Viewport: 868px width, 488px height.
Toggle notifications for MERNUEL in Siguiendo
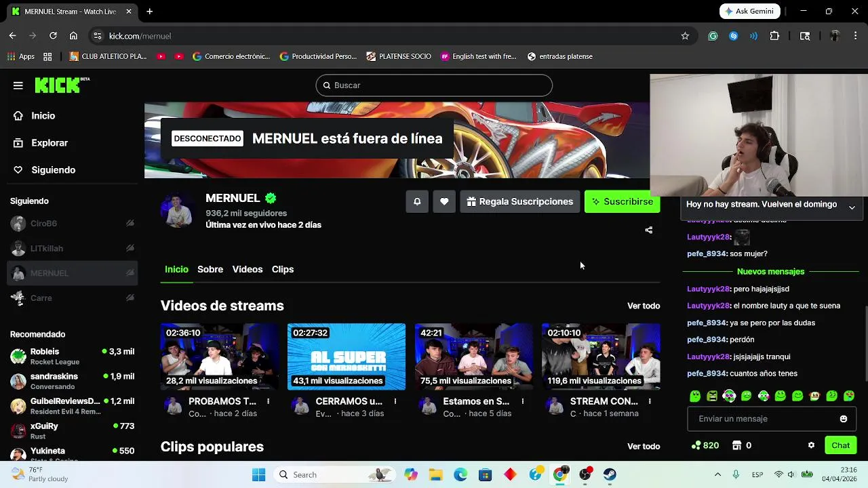[x=130, y=273]
